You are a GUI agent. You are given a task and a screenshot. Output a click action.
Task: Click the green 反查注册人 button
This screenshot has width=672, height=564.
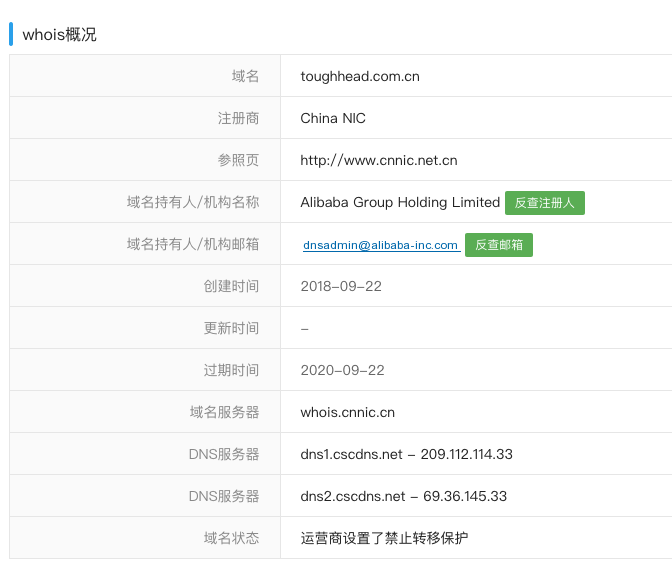click(545, 203)
